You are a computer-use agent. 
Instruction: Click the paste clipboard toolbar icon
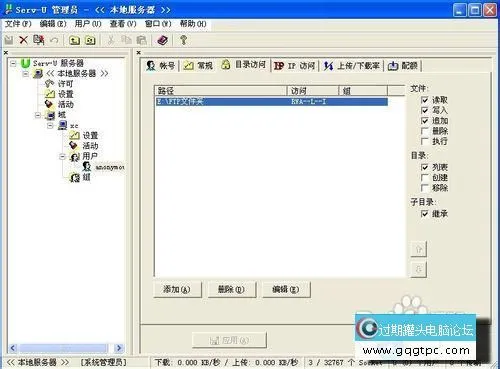[x=142, y=40]
